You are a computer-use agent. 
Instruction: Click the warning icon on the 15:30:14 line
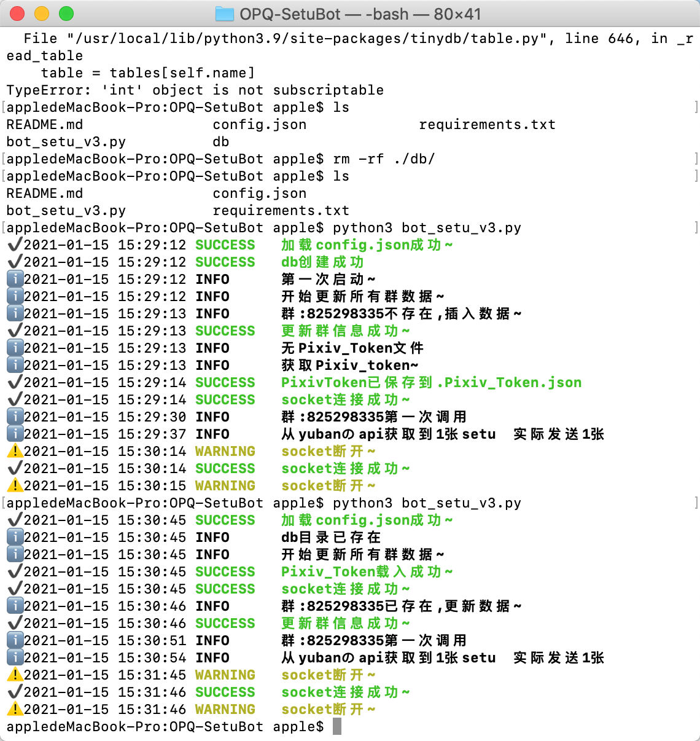(14, 451)
